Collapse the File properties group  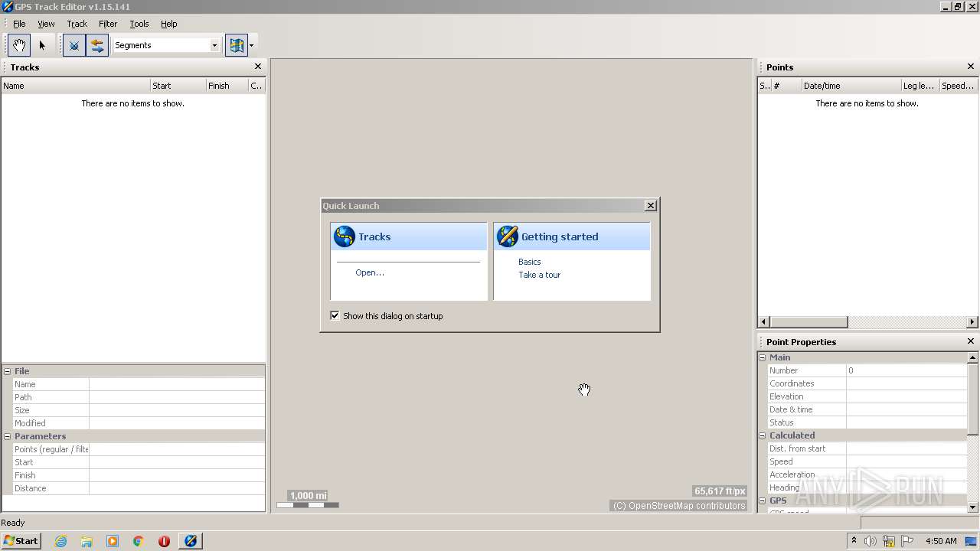(x=8, y=371)
